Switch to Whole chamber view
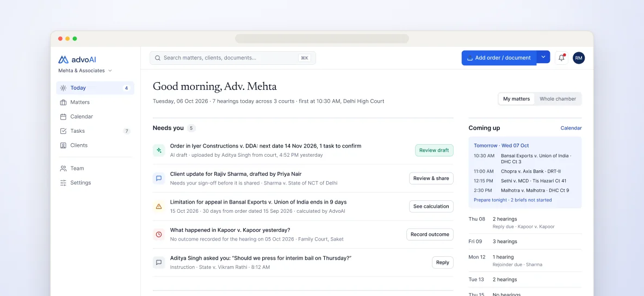The width and height of the screenshot is (644, 296). (x=558, y=99)
